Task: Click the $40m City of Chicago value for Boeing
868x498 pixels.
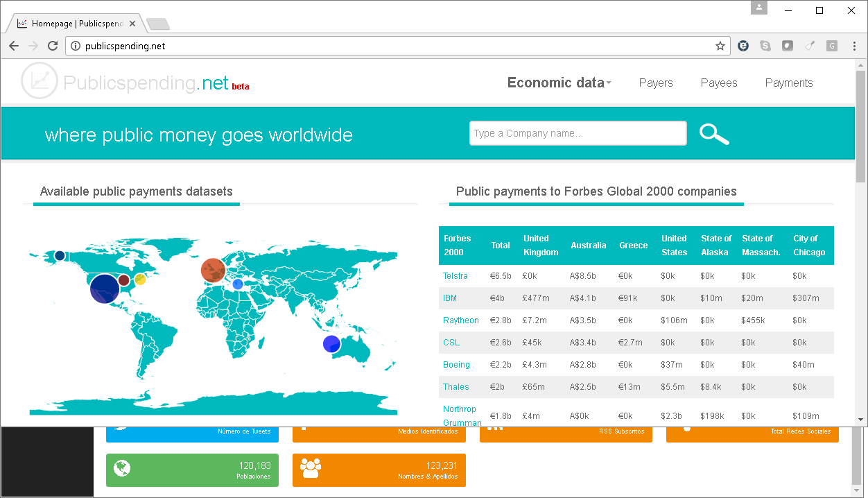Action: tap(804, 365)
